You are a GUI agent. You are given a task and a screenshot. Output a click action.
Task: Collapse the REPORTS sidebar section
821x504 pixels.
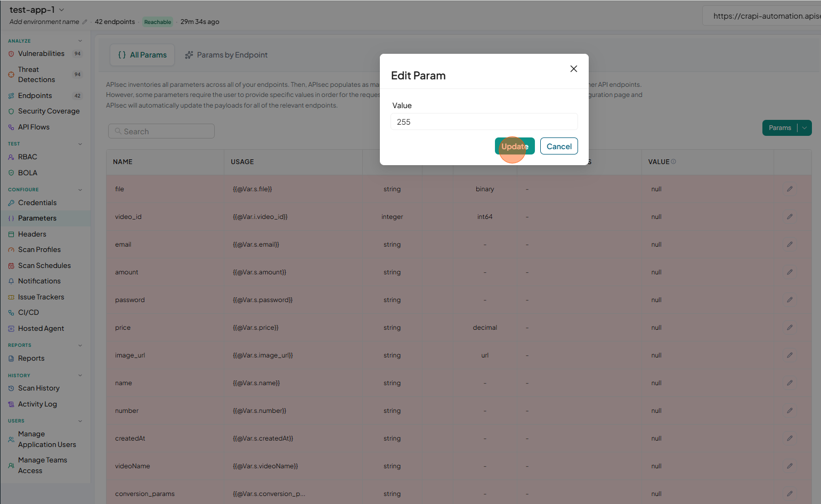(x=80, y=345)
